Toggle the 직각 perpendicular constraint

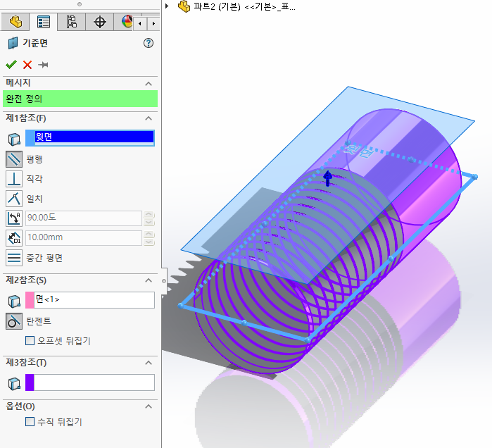(14, 179)
